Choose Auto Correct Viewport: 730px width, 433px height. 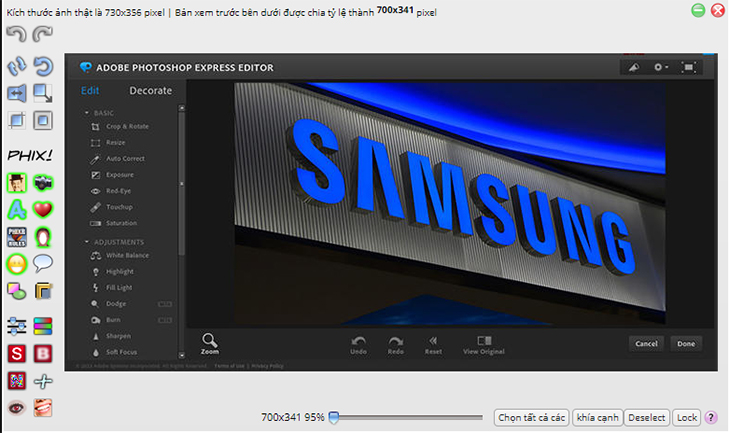coord(118,159)
